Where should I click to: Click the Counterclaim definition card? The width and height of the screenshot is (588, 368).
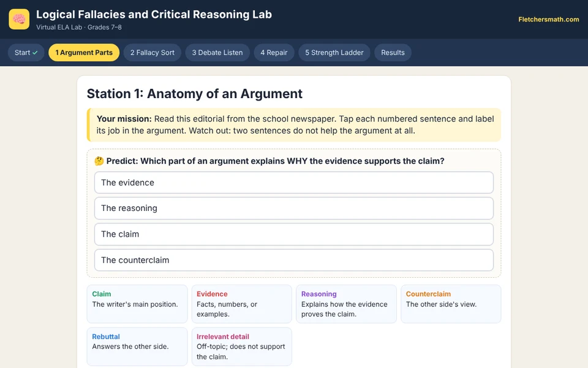451,304
